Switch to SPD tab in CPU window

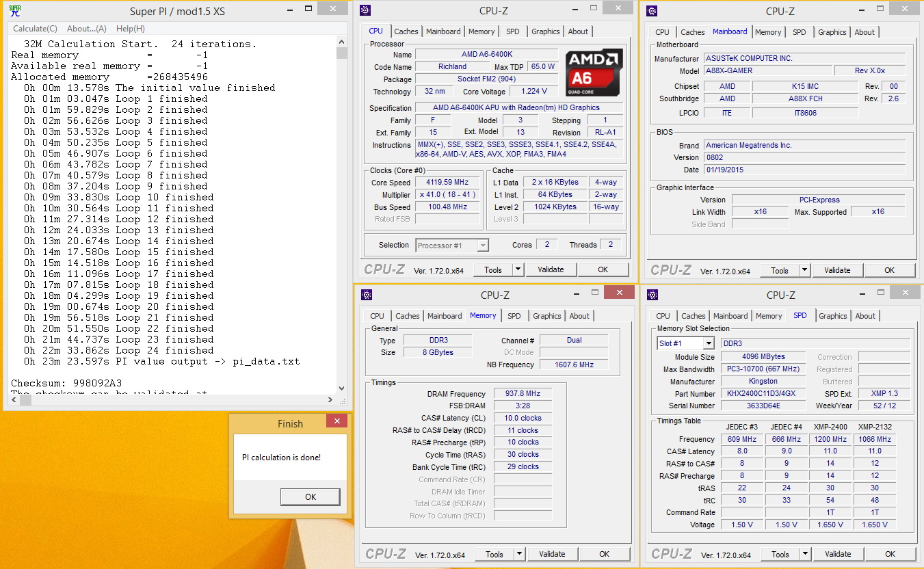coord(513,31)
